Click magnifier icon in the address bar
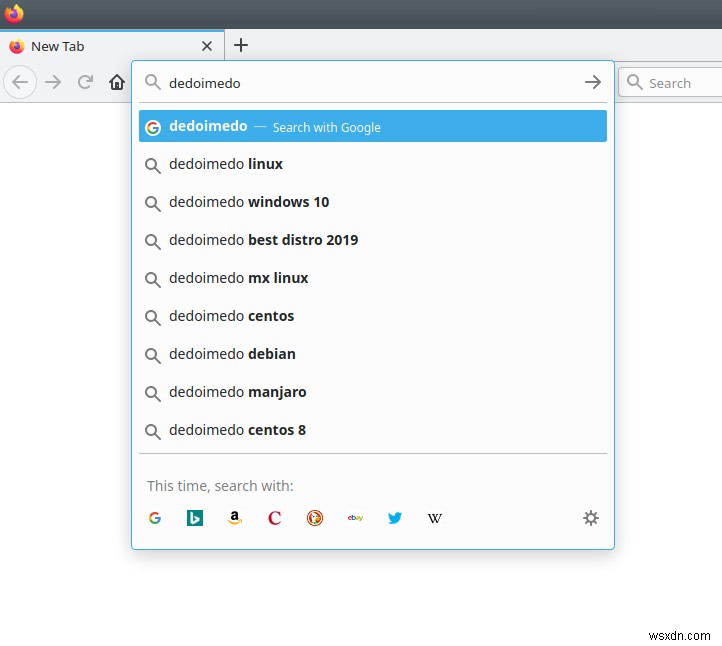Image resolution: width=722 pixels, height=646 pixels. point(152,82)
